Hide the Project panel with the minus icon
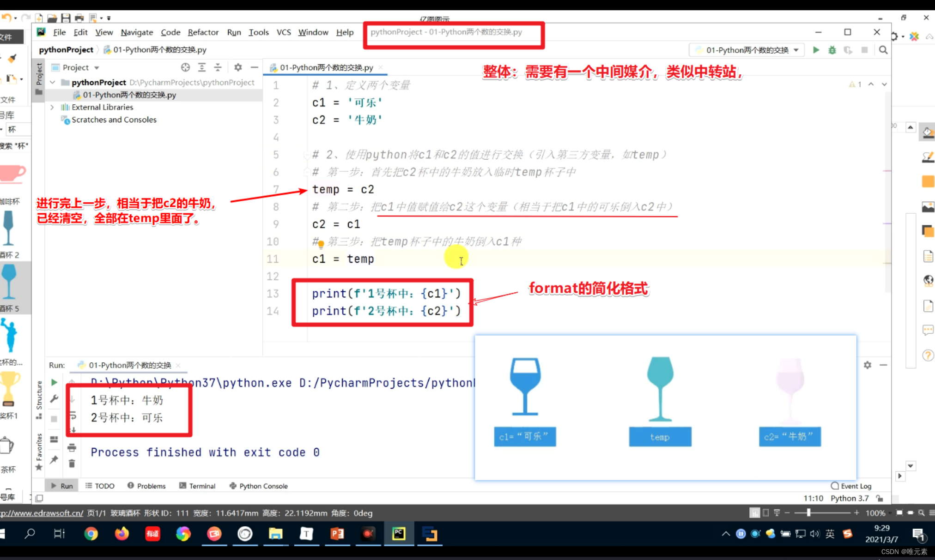 click(254, 67)
